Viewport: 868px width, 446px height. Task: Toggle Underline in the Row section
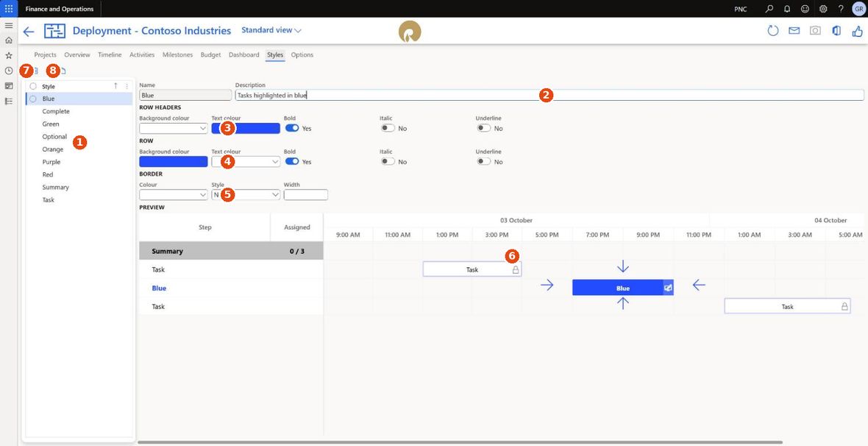(x=484, y=161)
